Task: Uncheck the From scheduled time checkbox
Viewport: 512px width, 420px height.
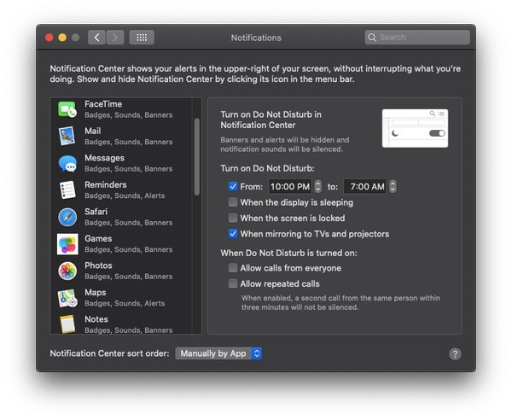Action: [x=233, y=186]
